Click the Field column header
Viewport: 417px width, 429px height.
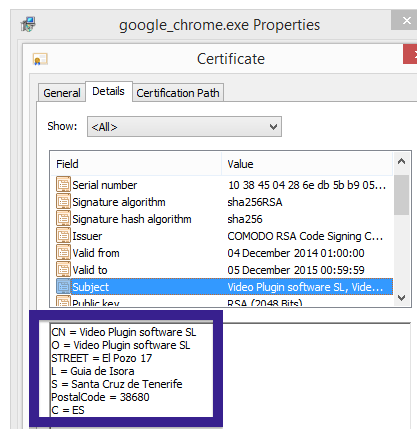pos(136,164)
